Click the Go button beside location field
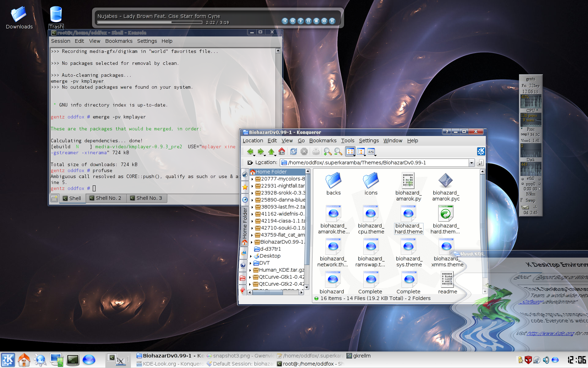Viewport: 588px width, 368px height. click(480, 163)
